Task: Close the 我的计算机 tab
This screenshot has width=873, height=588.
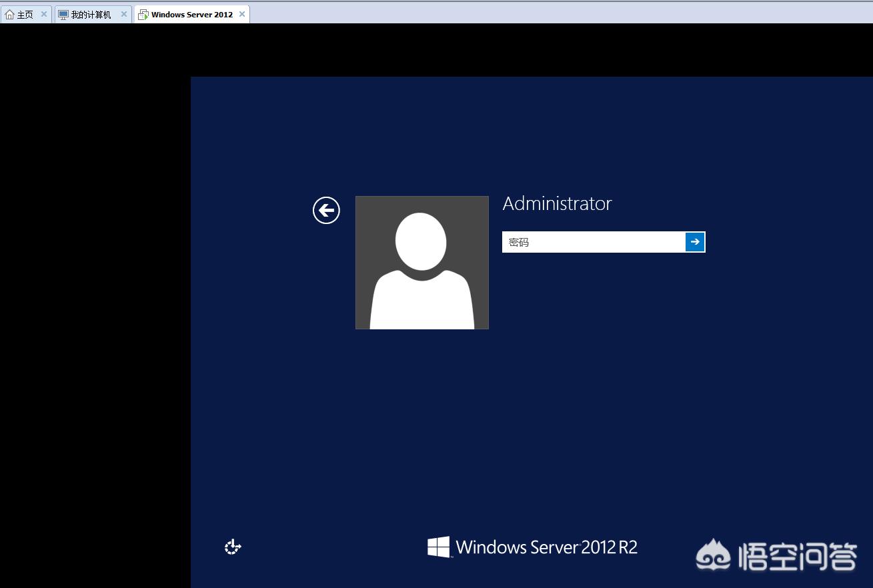Action: point(123,14)
